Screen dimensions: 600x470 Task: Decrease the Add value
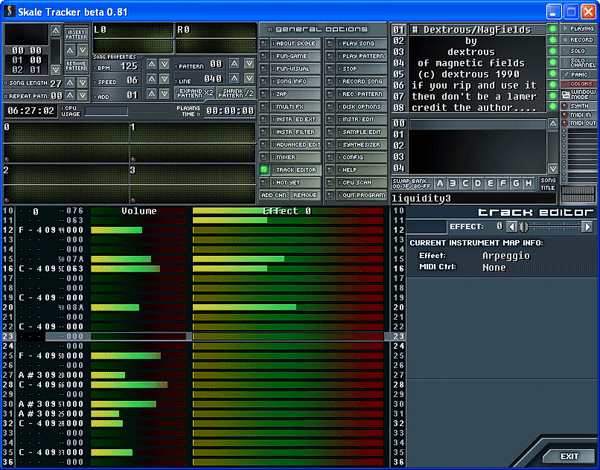pyautogui.click(x=165, y=94)
